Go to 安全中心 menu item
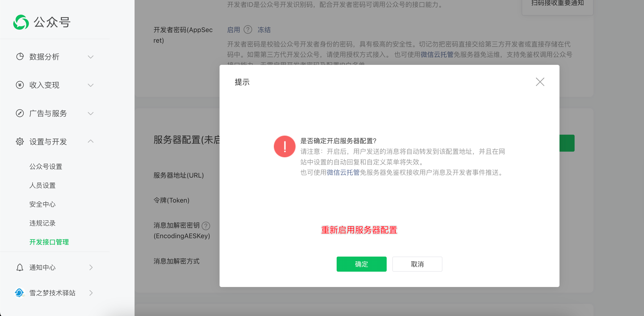644x316 pixels. tap(42, 204)
